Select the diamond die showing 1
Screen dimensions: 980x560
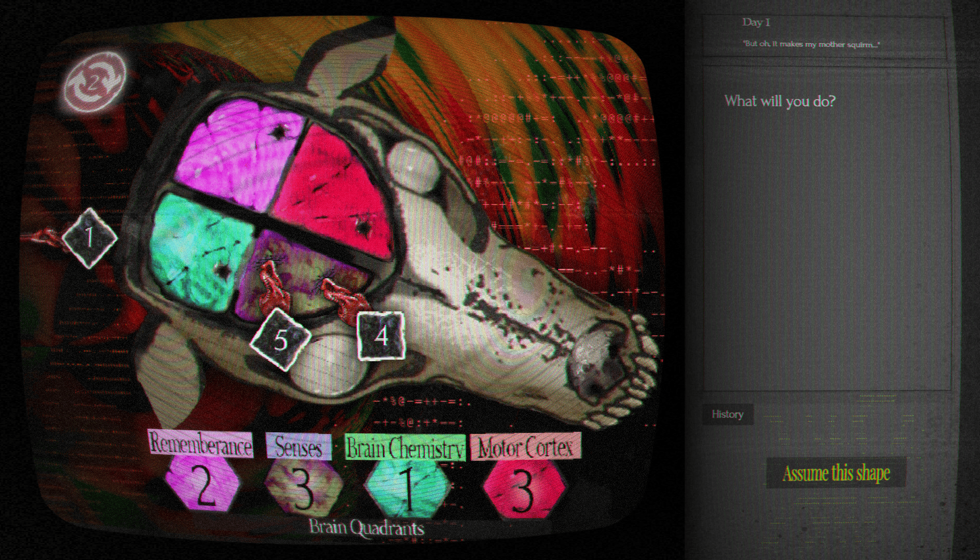click(x=89, y=238)
